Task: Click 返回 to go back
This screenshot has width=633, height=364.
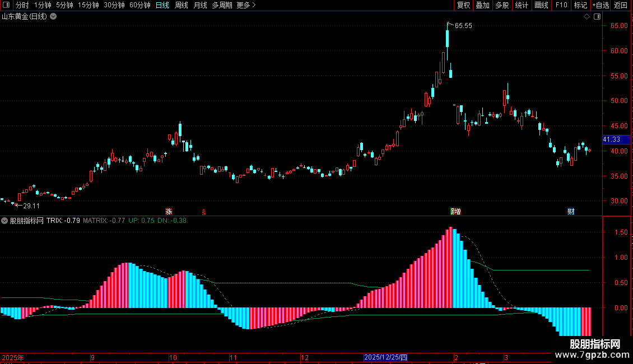Action: pyautogui.click(x=621, y=5)
